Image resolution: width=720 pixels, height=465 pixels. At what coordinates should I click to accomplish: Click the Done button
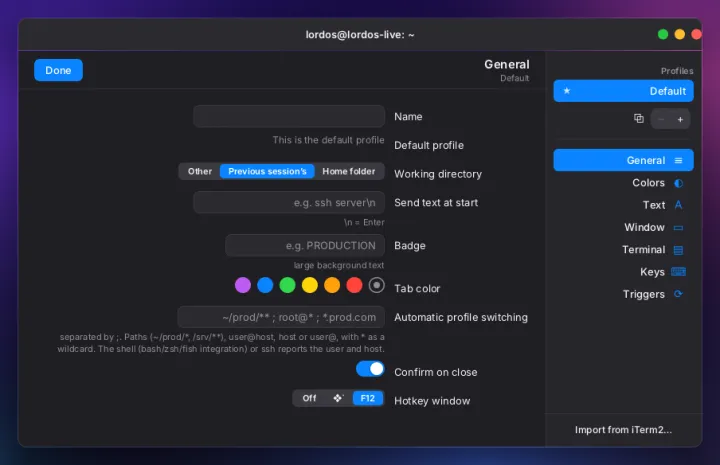tap(58, 70)
